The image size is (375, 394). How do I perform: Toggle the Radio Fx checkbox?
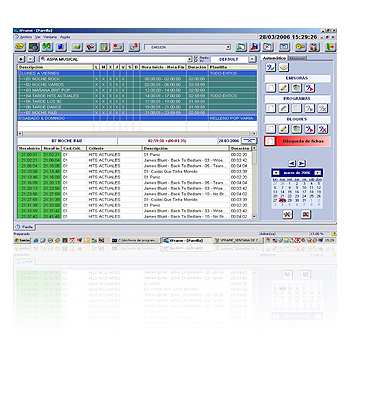(196, 59)
